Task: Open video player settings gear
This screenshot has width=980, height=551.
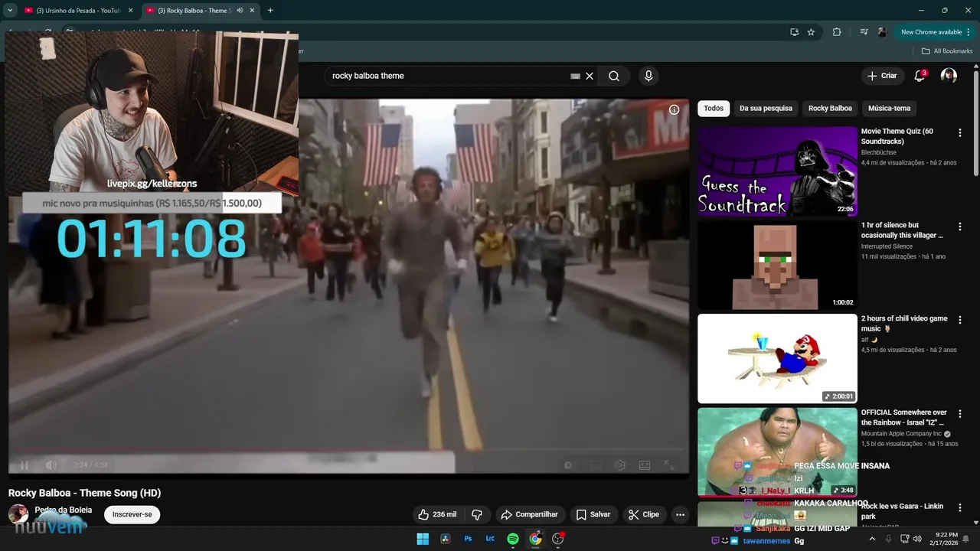Action: coord(620,465)
